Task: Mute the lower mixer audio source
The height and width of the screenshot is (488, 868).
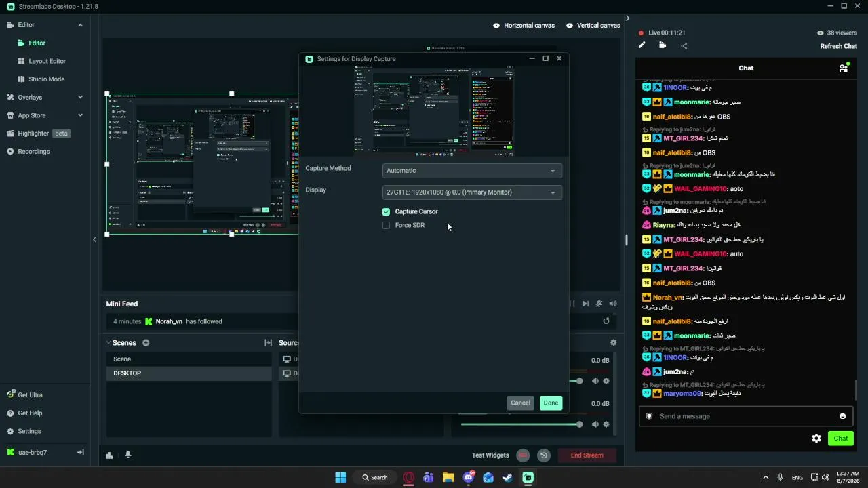Action: 595,425
